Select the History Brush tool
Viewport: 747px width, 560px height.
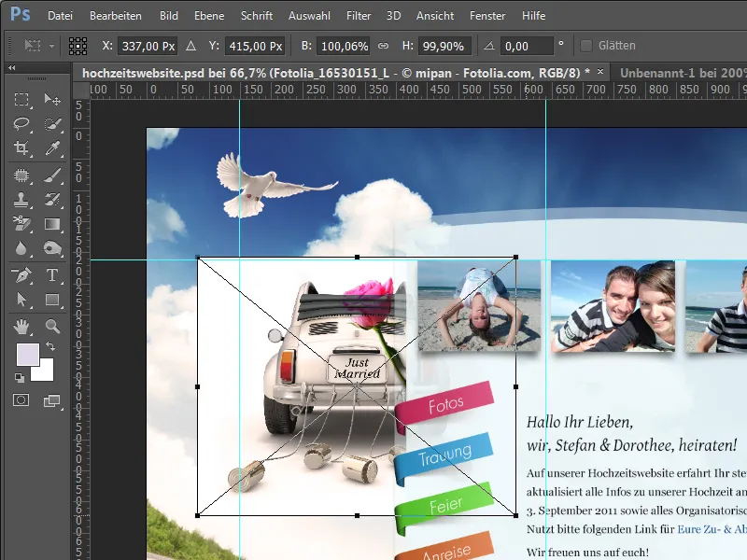tap(52, 200)
